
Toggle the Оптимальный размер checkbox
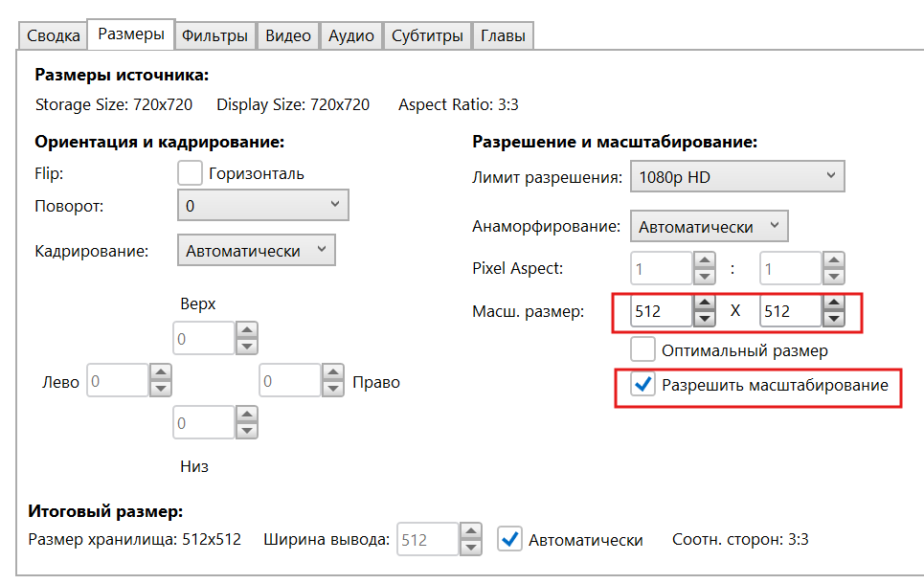pyautogui.click(x=642, y=349)
